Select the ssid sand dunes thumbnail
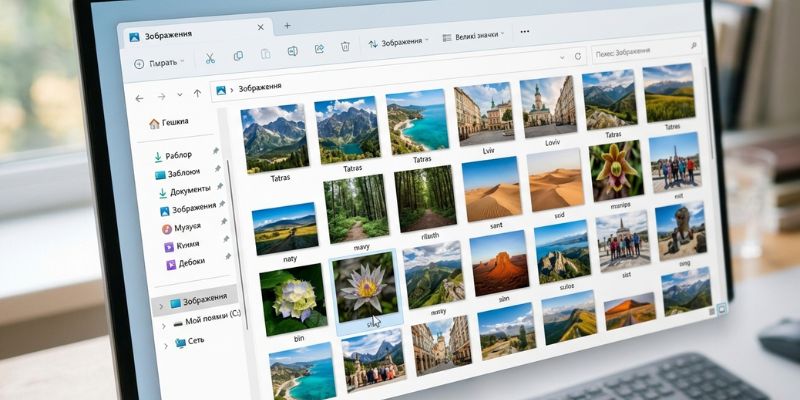800x400 pixels. click(556, 180)
